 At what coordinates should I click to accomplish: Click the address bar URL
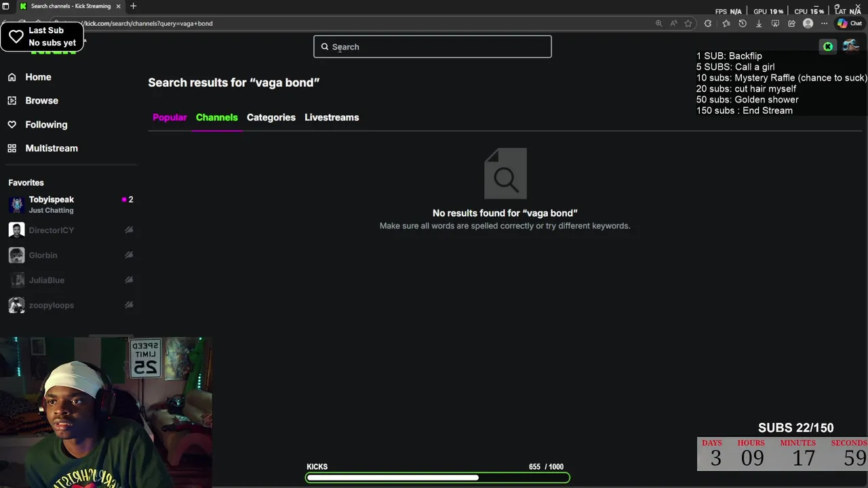(148, 24)
